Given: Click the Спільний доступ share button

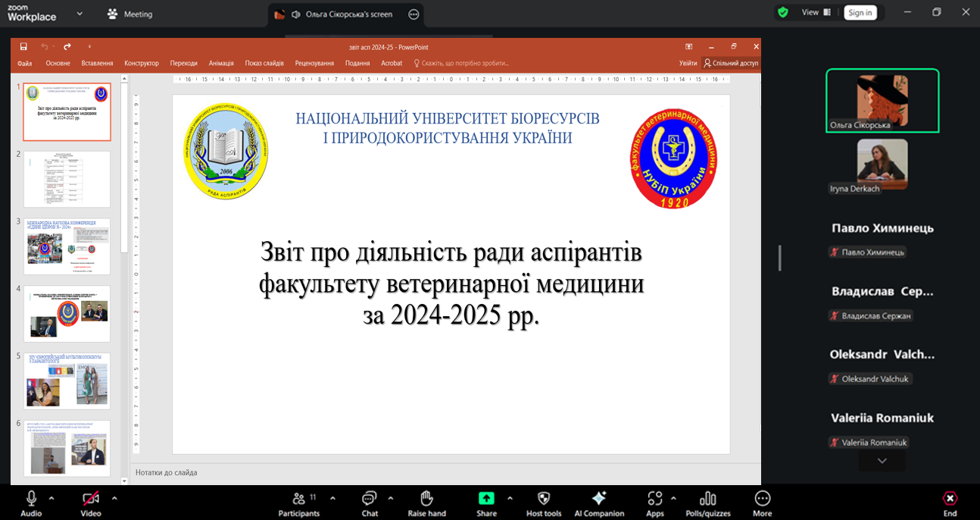Looking at the screenshot, I should 731,64.
